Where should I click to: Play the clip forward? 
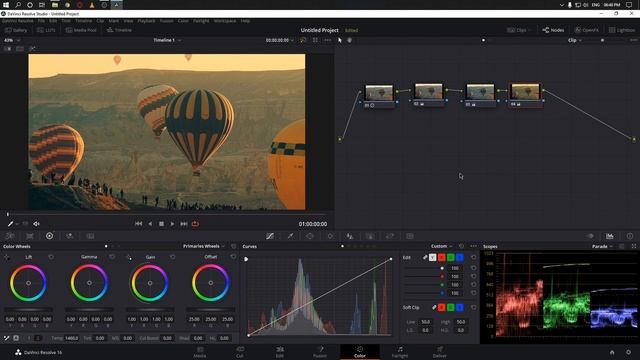(x=172, y=224)
